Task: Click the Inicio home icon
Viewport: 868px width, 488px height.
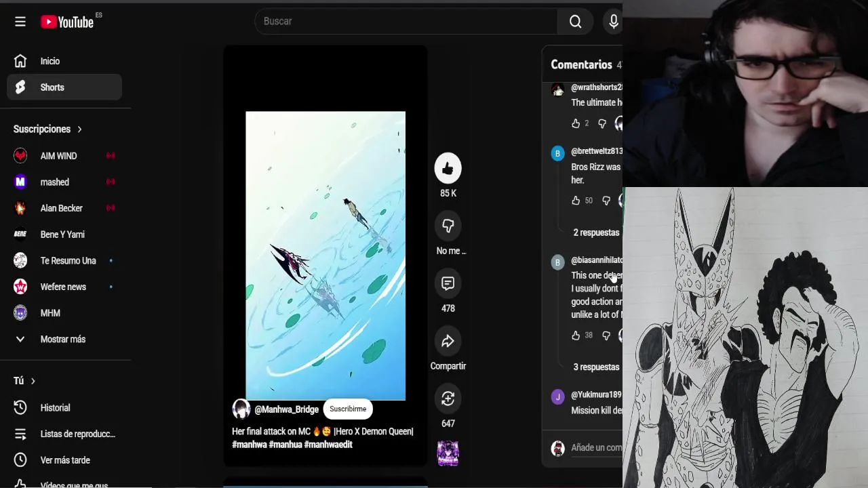Action: [20, 61]
